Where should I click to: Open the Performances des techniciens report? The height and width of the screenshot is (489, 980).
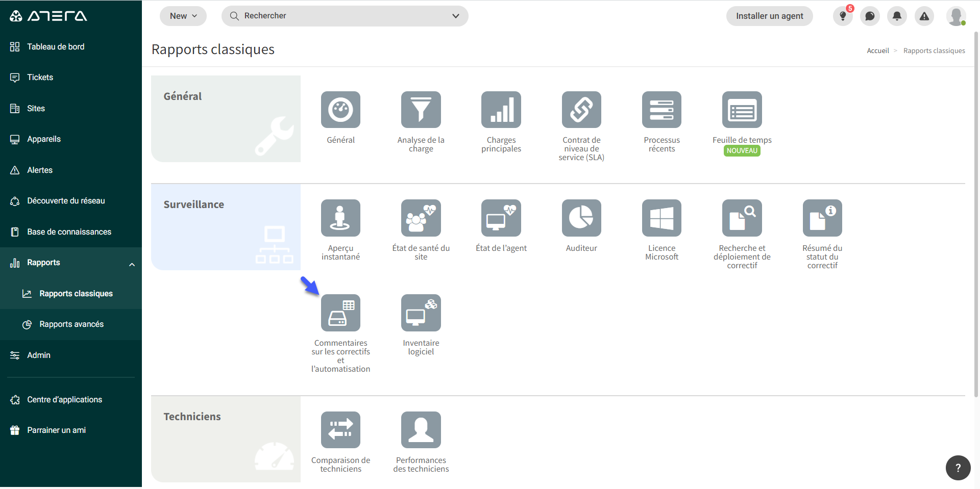tap(421, 430)
